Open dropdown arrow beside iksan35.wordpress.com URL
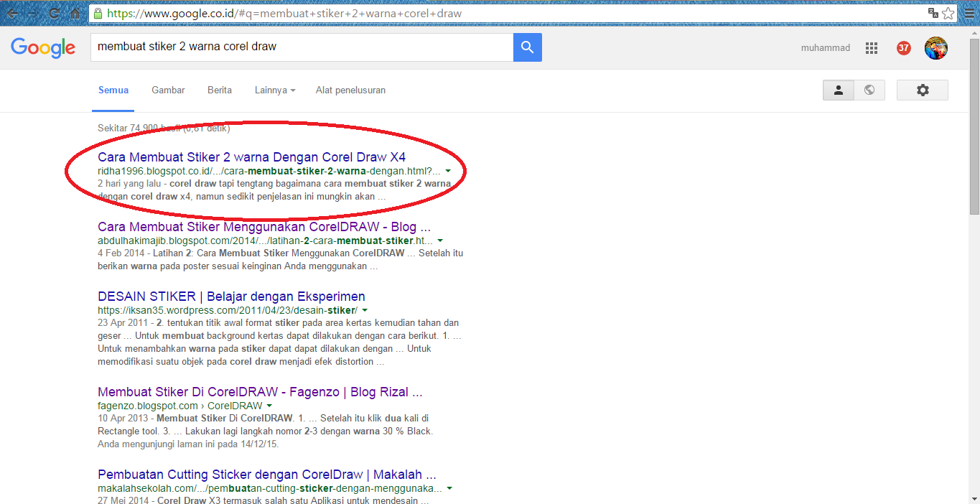The image size is (980, 504). (365, 310)
